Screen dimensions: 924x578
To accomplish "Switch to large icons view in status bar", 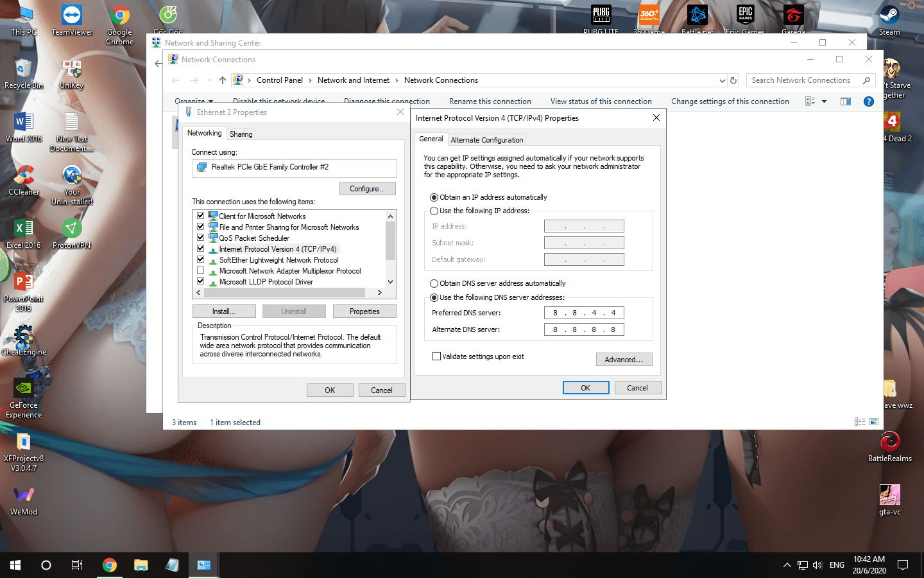I will click(x=874, y=422).
